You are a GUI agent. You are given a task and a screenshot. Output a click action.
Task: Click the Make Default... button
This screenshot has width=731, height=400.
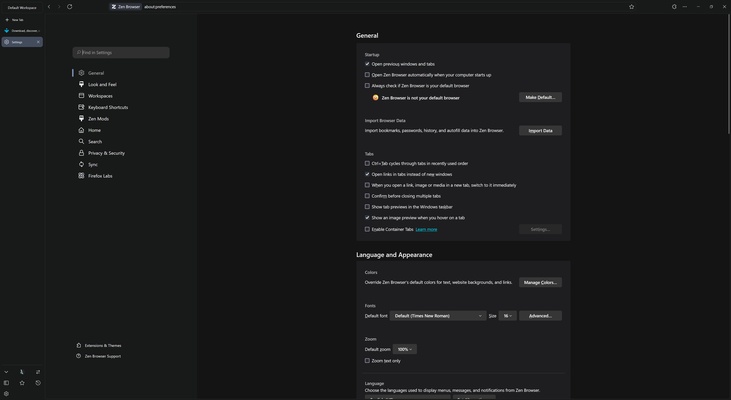point(540,97)
